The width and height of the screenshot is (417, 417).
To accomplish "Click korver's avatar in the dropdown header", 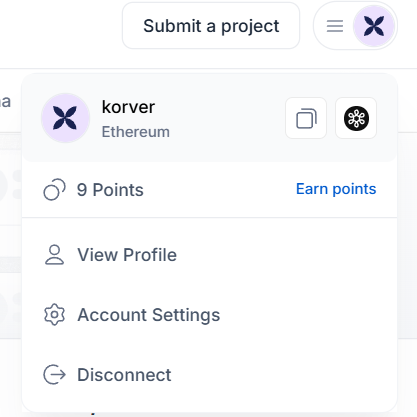I will point(65,118).
